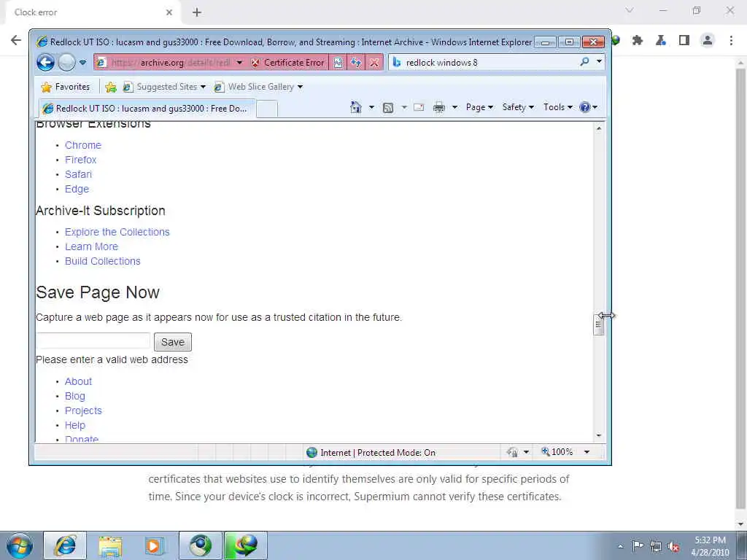Open Windows Media Player on taskbar
The height and width of the screenshot is (560, 747).
[x=154, y=545]
